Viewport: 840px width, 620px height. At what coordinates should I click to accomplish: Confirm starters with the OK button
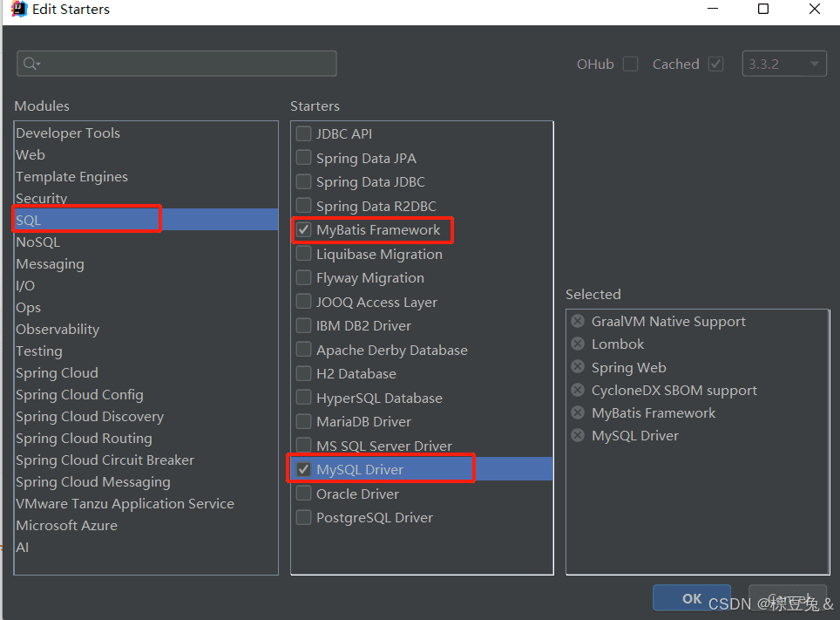(692, 598)
